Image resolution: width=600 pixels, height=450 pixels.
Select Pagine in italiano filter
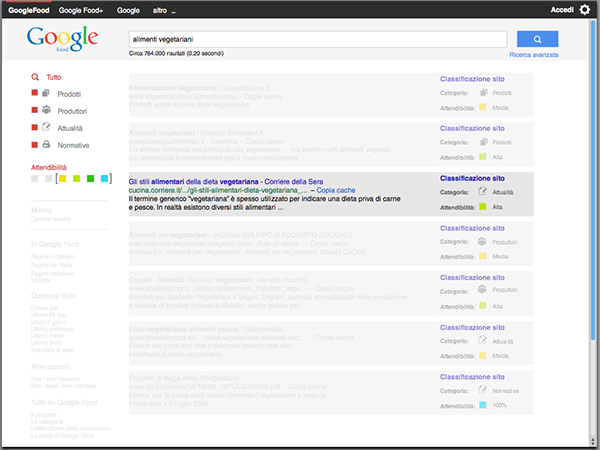[53, 256]
